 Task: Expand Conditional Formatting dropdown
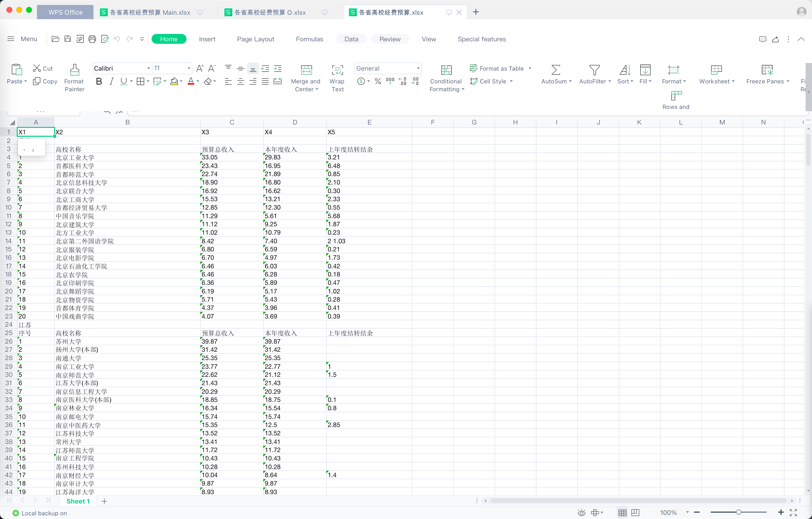point(463,89)
